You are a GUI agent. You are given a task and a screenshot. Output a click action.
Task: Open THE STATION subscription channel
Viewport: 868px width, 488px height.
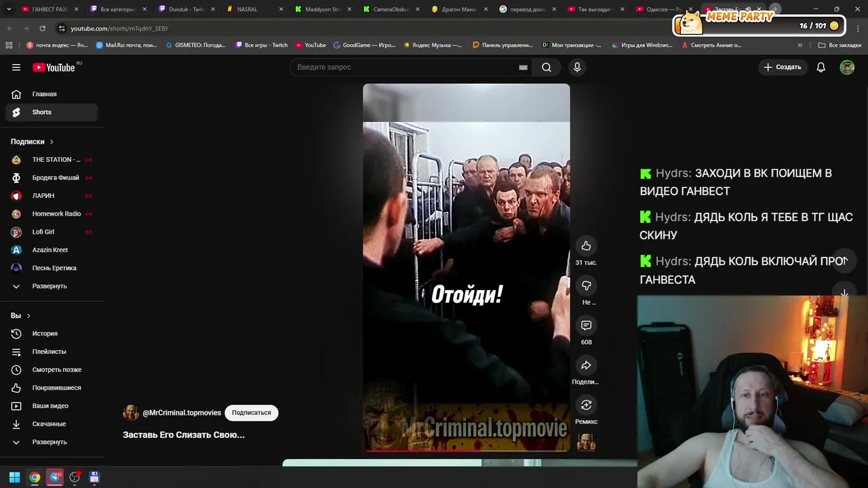(52, 159)
